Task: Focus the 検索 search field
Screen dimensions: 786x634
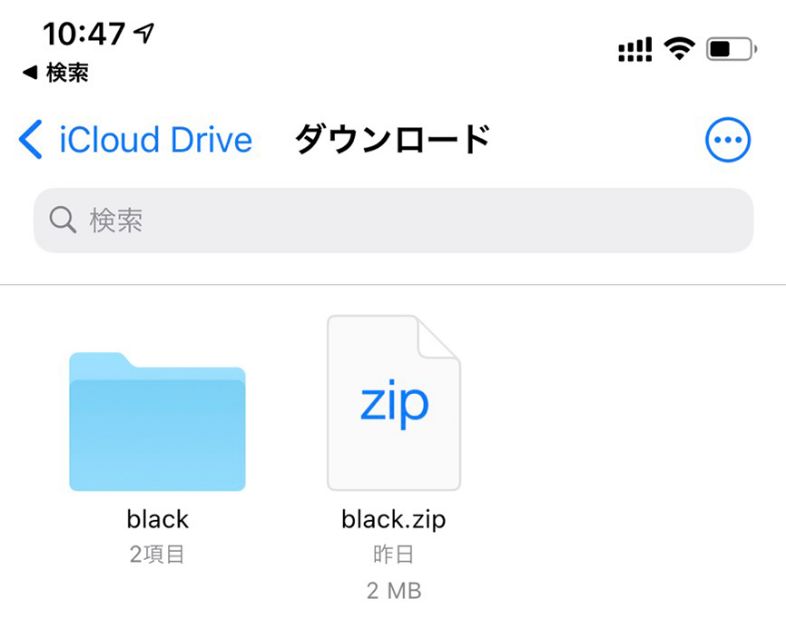Action: 393,220
